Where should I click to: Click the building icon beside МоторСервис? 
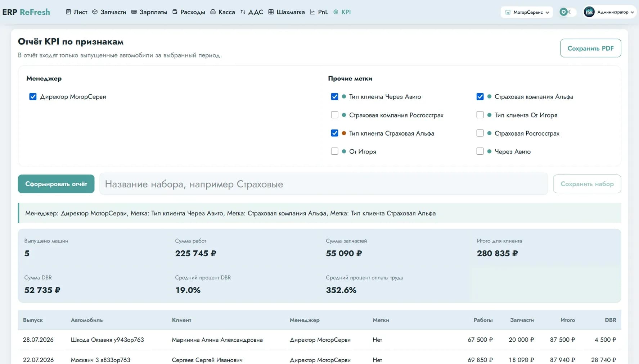[x=508, y=12]
